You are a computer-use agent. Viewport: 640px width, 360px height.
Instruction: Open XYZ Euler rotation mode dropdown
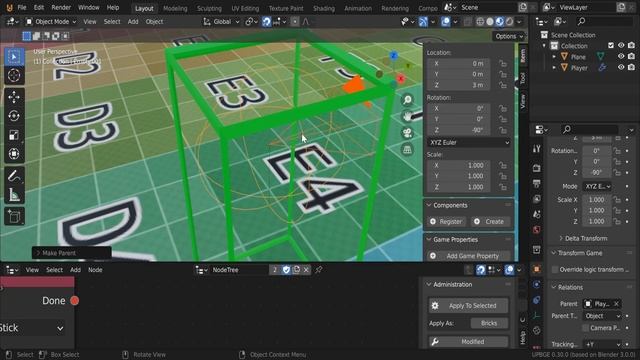pyautogui.click(x=469, y=142)
